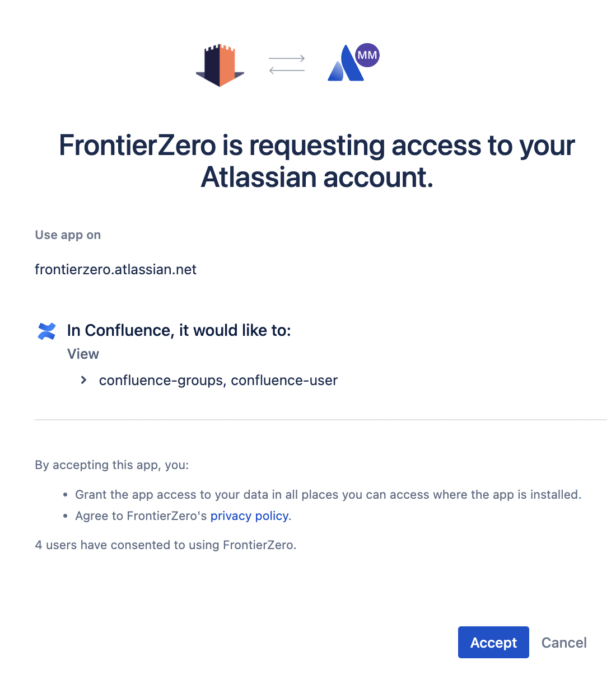Screen dimensions: 616x684
Task: Click the 'Grant the app access' bullet
Action: 328,495
